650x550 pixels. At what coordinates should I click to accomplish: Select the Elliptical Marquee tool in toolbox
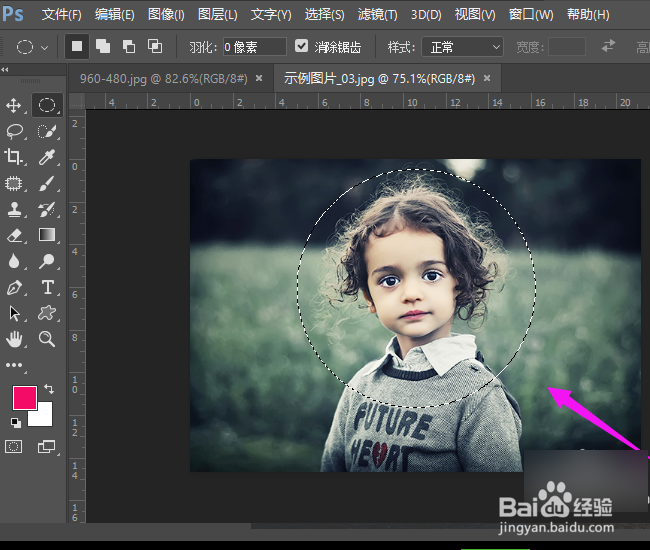tap(47, 105)
